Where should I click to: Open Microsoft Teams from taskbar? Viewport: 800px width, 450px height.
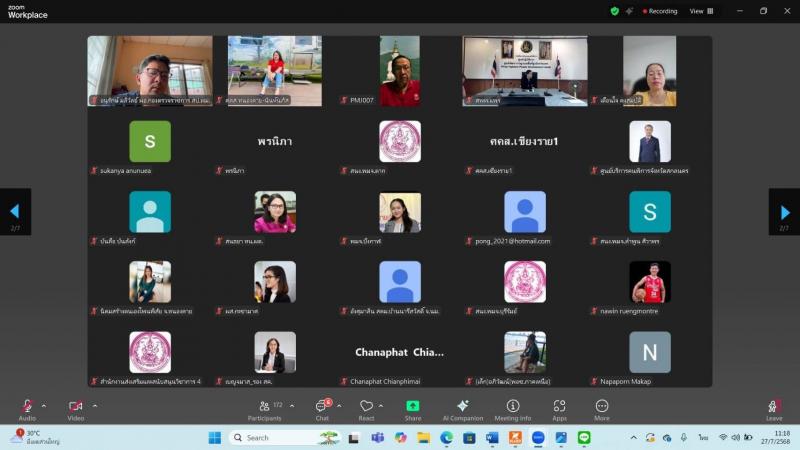pyautogui.click(x=378, y=438)
